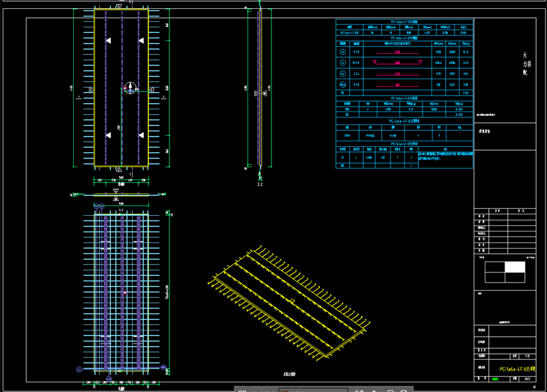Select the lower-left white lifting triangle in plan view
The image size is (547, 392).
pos(108,135)
